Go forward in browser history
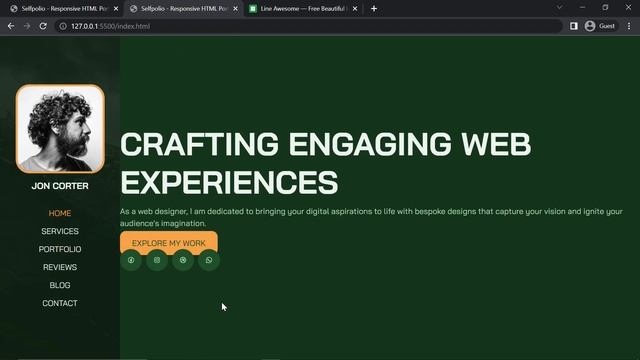 [x=27, y=26]
